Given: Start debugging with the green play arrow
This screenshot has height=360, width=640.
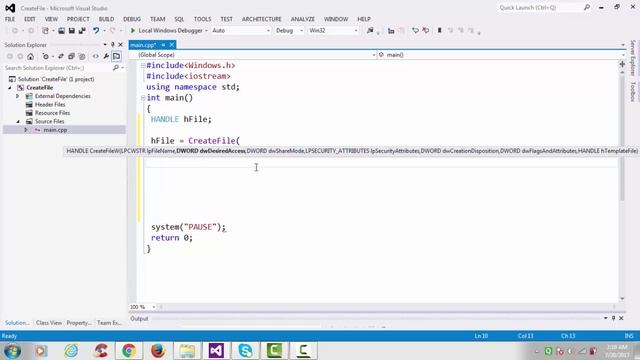Looking at the screenshot, I should (133, 31).
